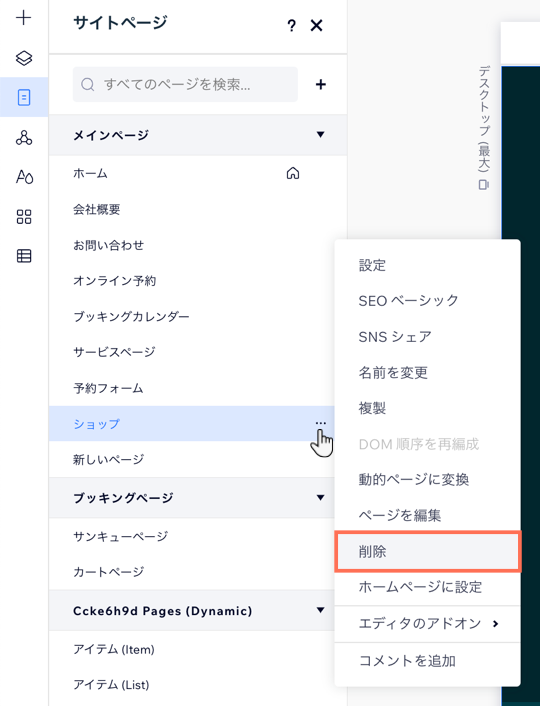Expand the エディタのアドオン submenu arrow
The height and width of the screenshot is (706, 540).
click(x=495, y=624)
